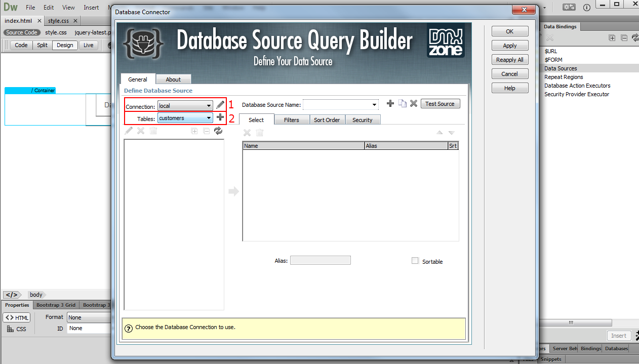Select Database Action Executors item

pyautogui.click(x=577, y=86)
